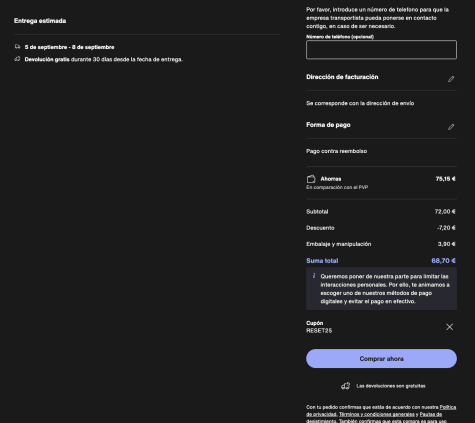
Task: Select the Subtotal value 72,00 €
Action: click(445, 212)
